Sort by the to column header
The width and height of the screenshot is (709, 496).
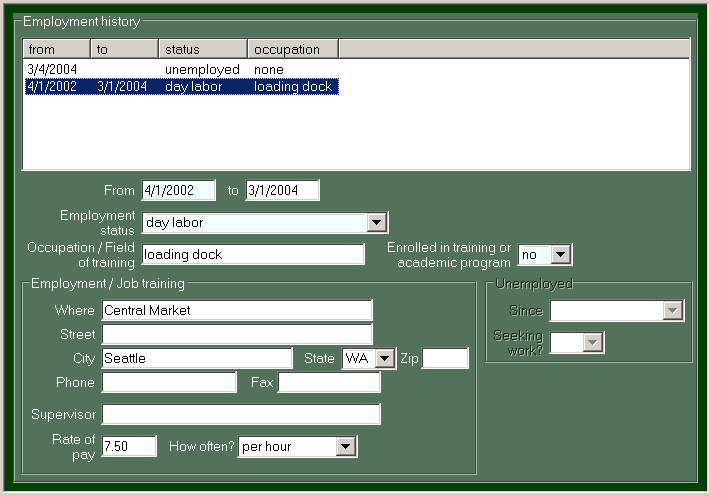pos(125,49)
